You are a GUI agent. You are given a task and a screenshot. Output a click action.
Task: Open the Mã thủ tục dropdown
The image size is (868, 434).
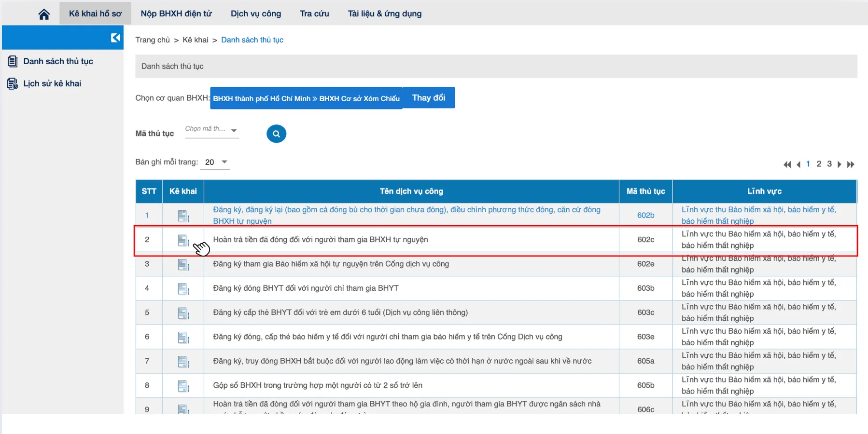(x=212, y=130)
